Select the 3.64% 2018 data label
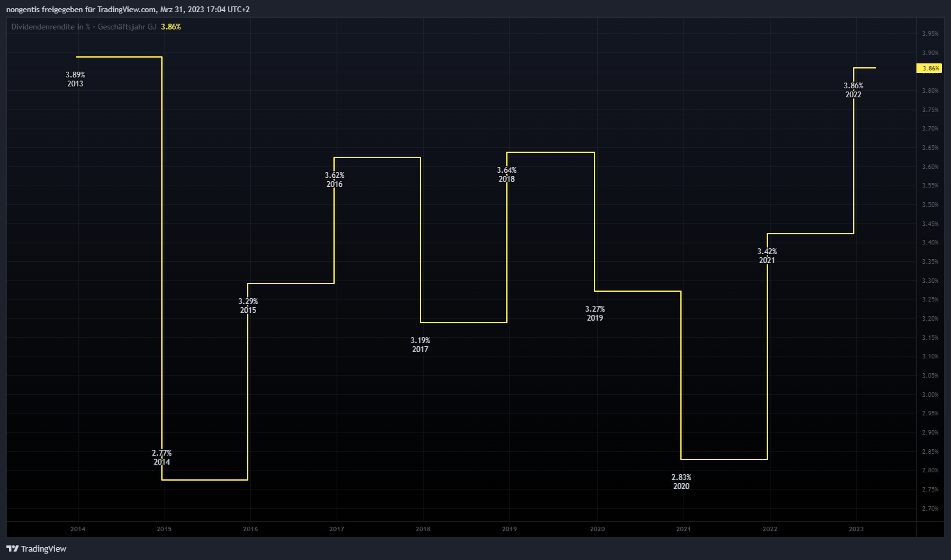Viewport: 951px width, 560px height. coord(507,175)
